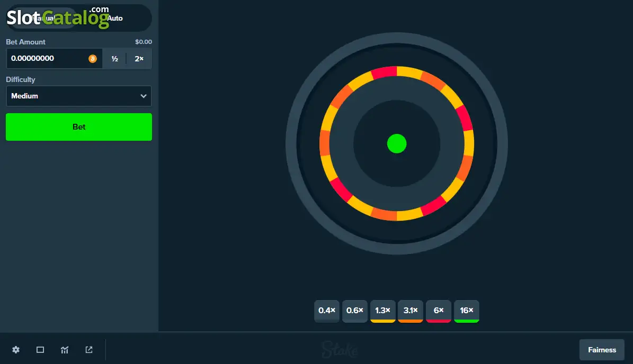The height and width of the screenshot is (364, 633).
Task: Open the settings gear icon
Action: tap(16, 350)
